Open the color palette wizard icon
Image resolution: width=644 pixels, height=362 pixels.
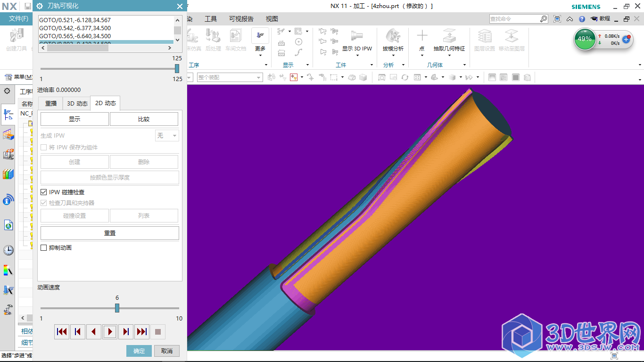click(x=8, y=271)
